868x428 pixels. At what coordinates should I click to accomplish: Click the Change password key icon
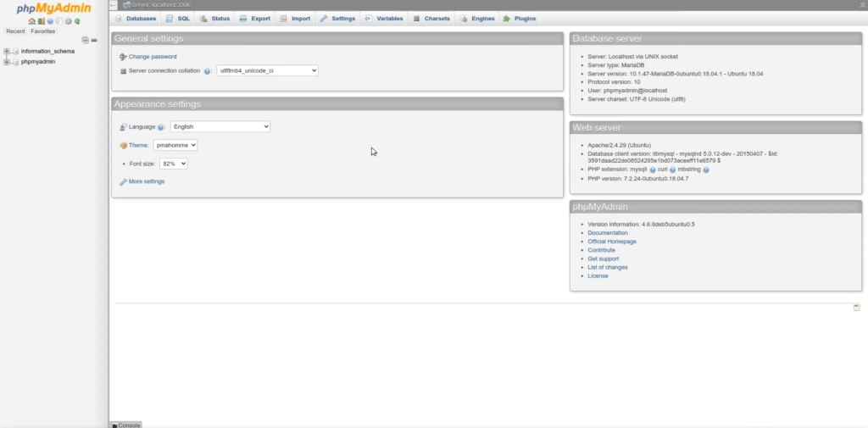pyautogui.click(x=124, y=57)
